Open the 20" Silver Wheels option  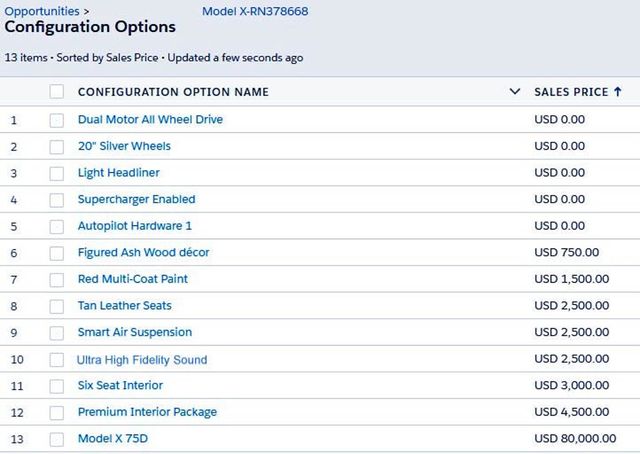coord(124,146)
